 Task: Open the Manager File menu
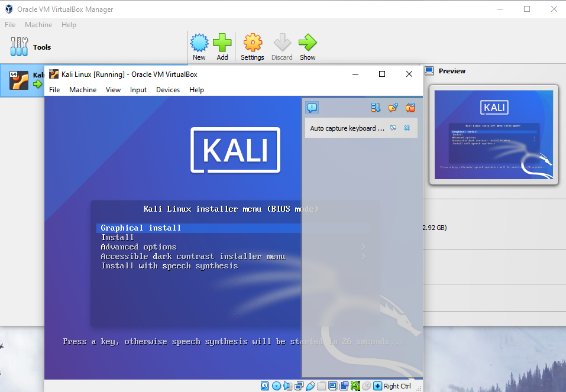[10, 25]
